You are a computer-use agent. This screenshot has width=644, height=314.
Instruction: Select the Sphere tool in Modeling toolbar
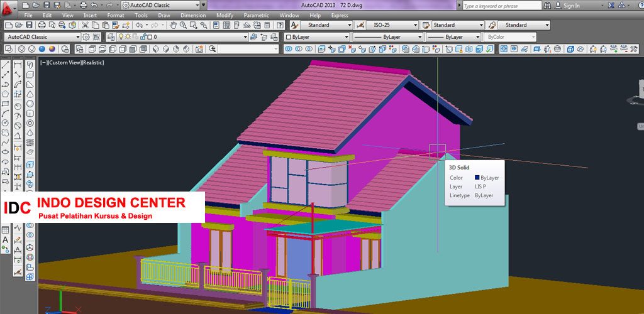point(30,104)
